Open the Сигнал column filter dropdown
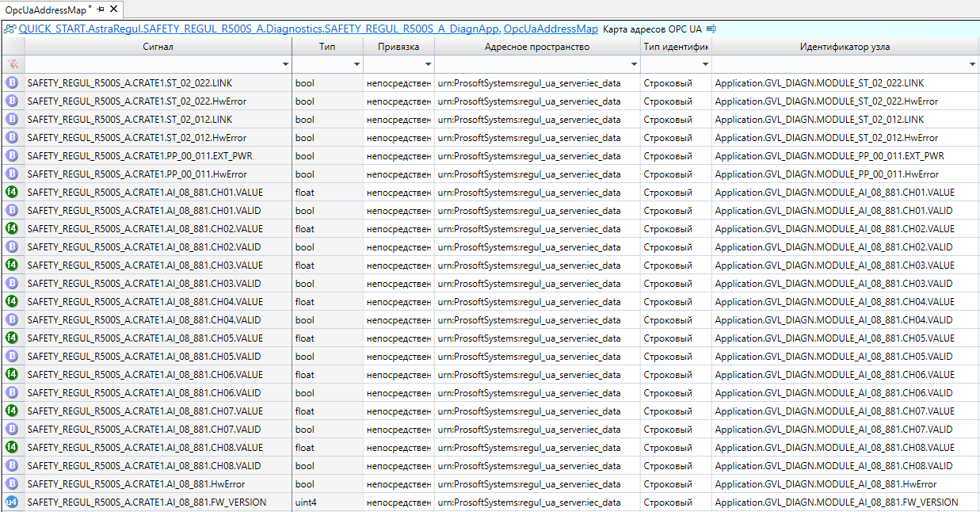Screen dimensions: 980x512 (285, 64)
